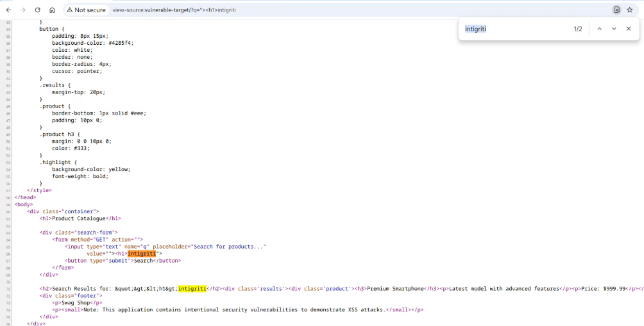Click the yellow highlighted intigriti match

coord(192,289)
